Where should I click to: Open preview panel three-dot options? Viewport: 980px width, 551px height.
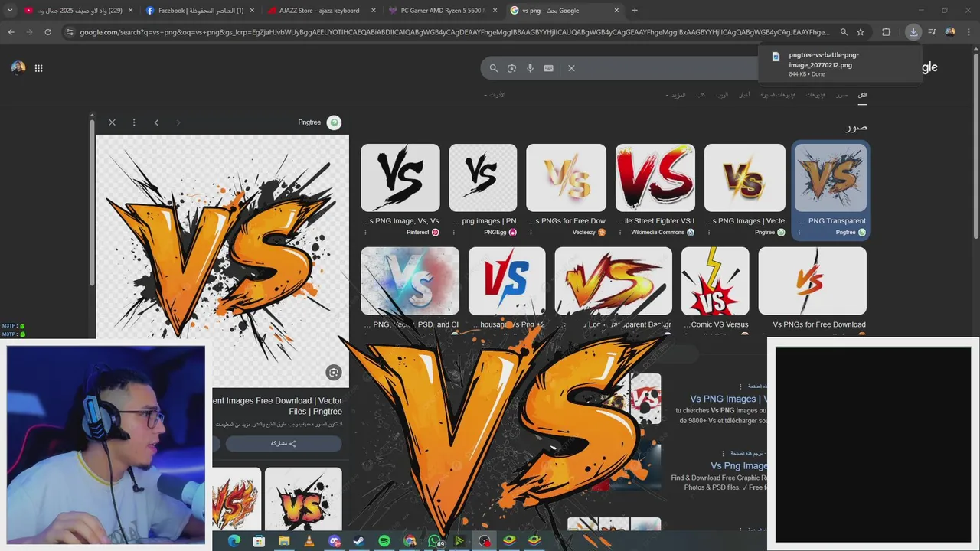pyautogui.click(x=134, y=122)
